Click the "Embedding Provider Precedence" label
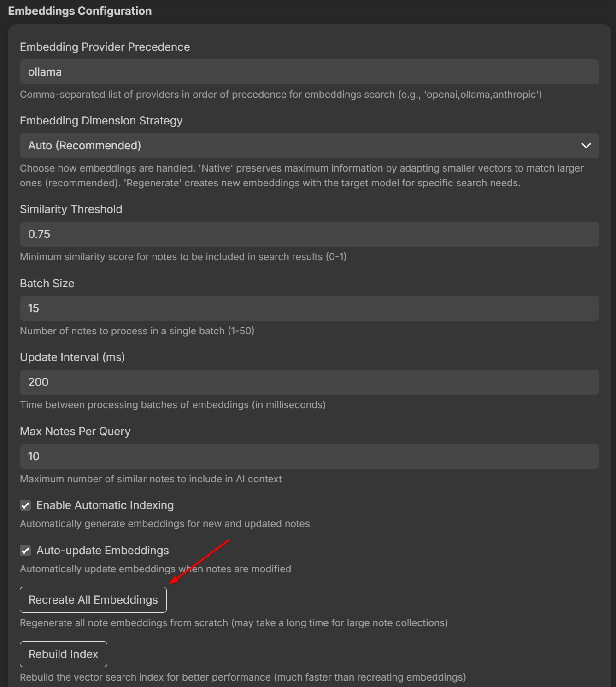 pos(105,47)
